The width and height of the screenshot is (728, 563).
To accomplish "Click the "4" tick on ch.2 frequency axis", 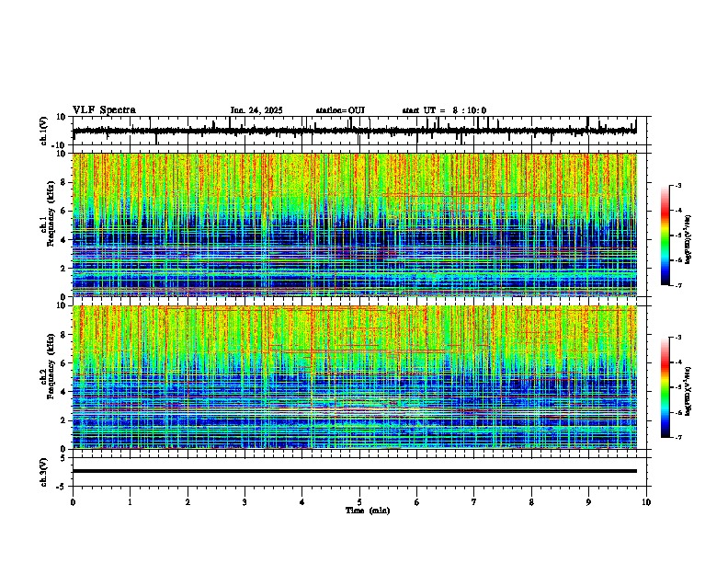I will click(x=63, y=392).
